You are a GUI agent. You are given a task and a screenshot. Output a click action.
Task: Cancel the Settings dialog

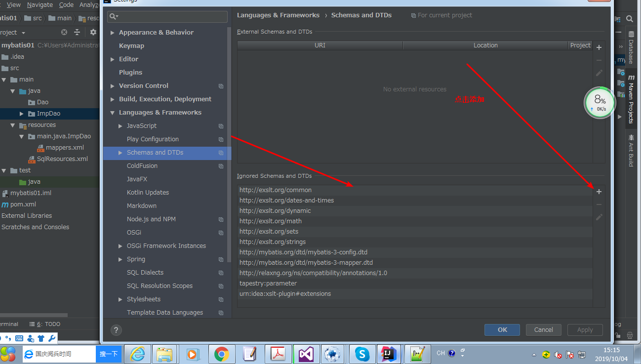pyautogui.click(x=543, y=329)
